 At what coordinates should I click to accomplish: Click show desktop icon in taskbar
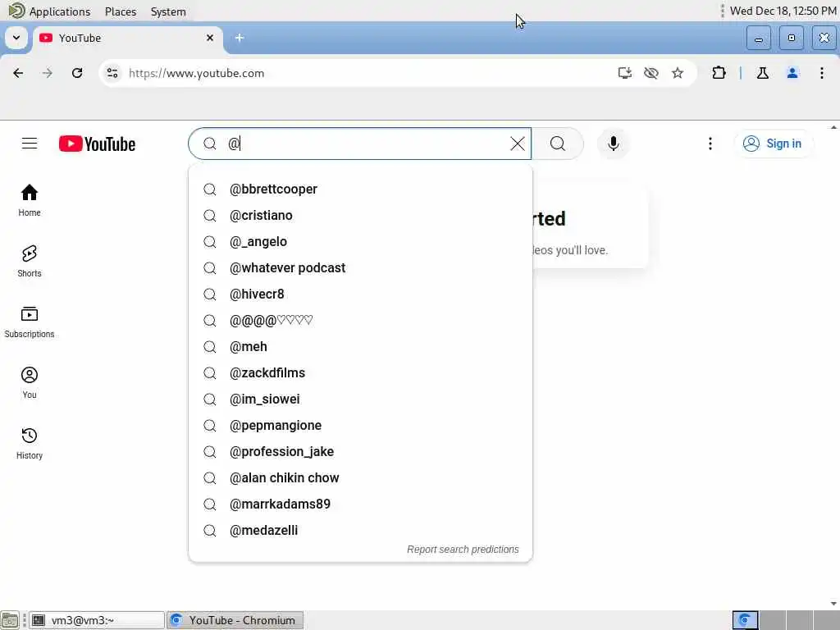point(10,620)
